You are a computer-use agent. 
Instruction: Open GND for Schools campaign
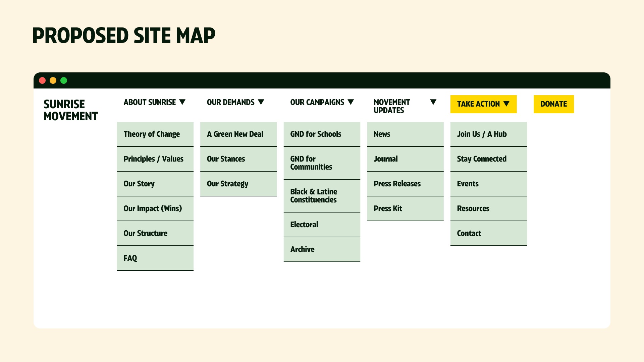(x=322, y=134)
